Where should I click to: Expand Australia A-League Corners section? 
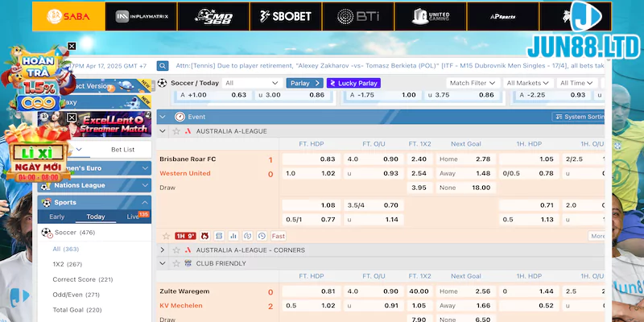coord(163,250)
